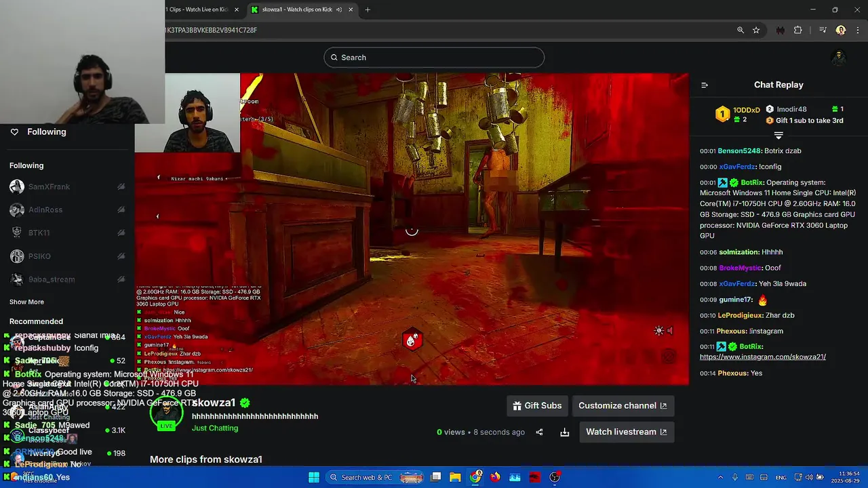The width and height of the screenshot is (868, 488).
Task: Switch to the skowza1 clips tab
Action: point(301,9)
